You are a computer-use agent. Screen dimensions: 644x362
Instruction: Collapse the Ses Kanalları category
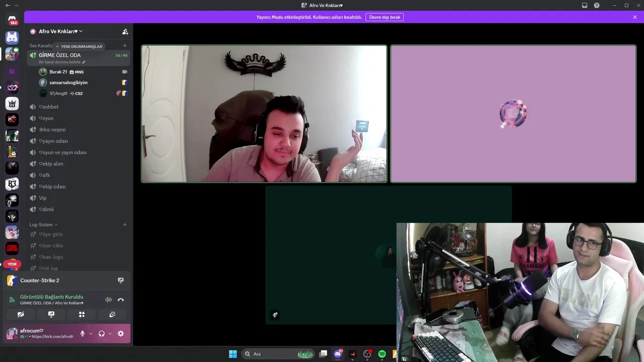pyautogui.click(x=41, y=46)
